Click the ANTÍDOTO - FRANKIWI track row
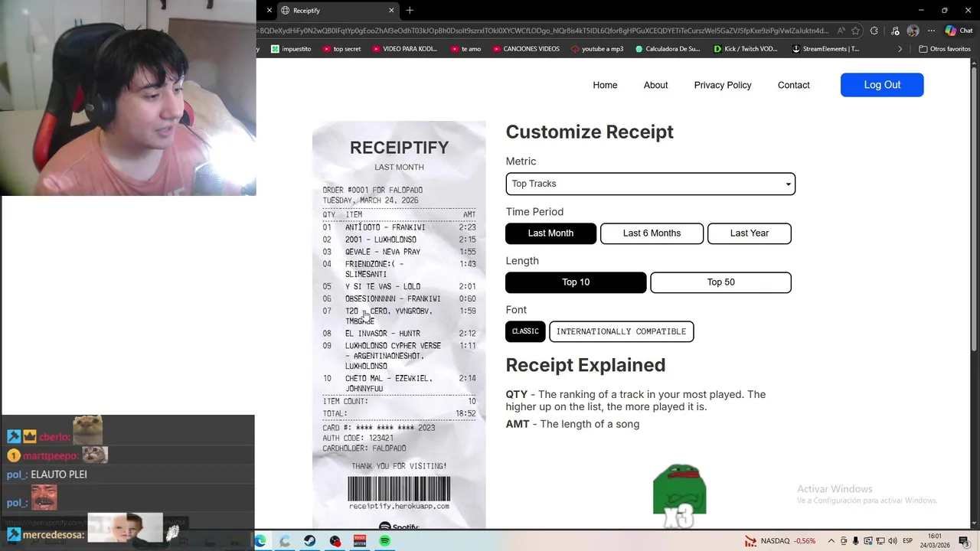Viewport: 980px width, 551px height. pyautogui.click(x=399, y=227)
